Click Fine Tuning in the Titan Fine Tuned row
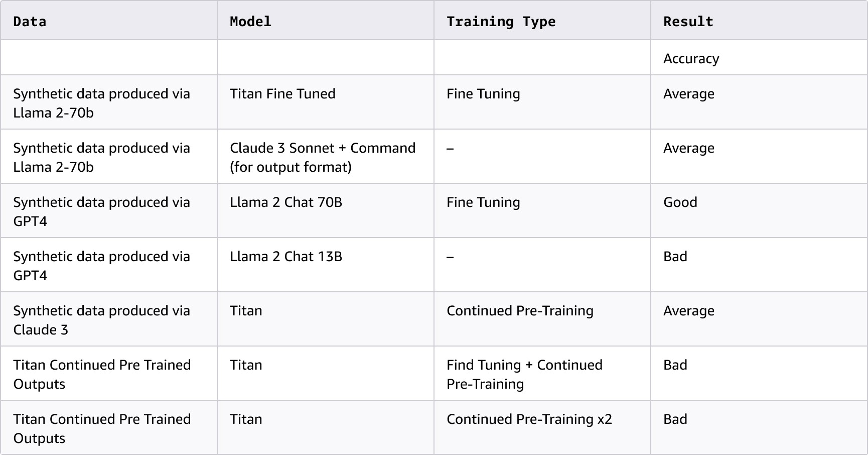This screenshot has width=868, height=455. [x=483, y=94]
